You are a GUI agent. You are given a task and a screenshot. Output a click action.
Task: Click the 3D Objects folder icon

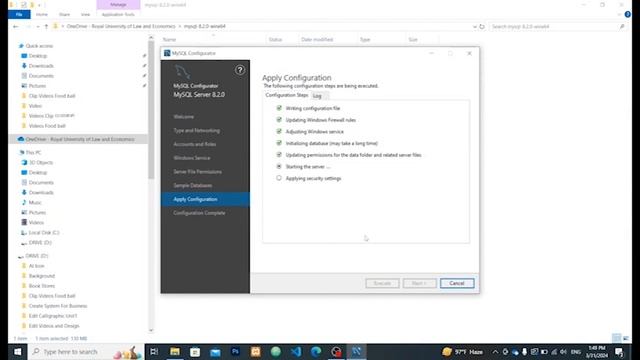24,162
